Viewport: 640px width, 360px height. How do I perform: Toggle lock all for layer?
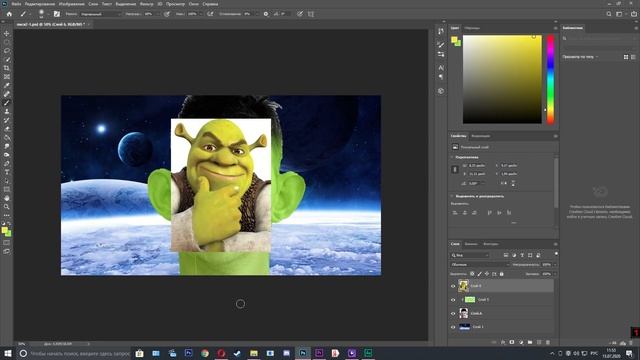(502, 274)
